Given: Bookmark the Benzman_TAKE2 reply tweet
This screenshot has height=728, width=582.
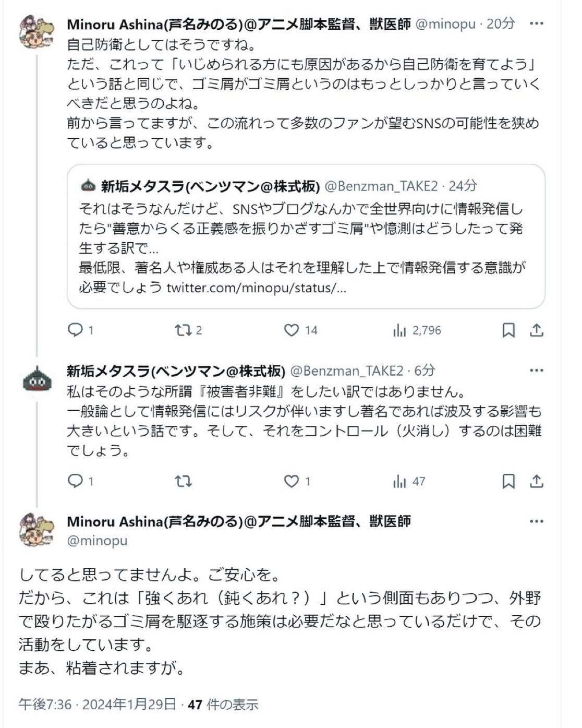Looking at the screenshot, I should 508,481.
